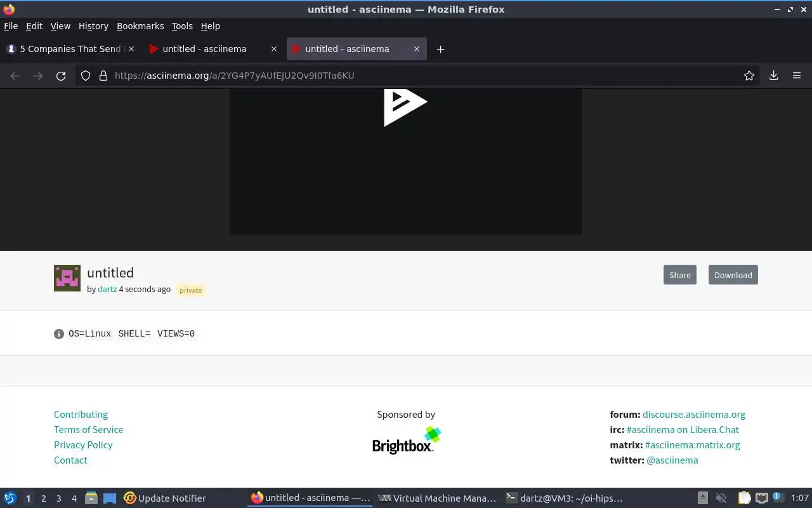812x508 pixels.
Task: Open the clipboard manager tray icon
Action: point(744,498)
